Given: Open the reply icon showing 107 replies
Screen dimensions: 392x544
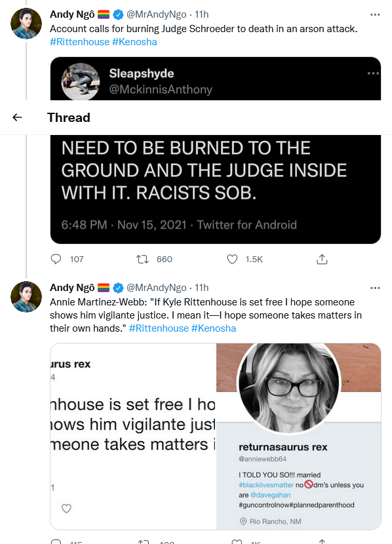Looking at the screenshot, I should tap(56, 259).
